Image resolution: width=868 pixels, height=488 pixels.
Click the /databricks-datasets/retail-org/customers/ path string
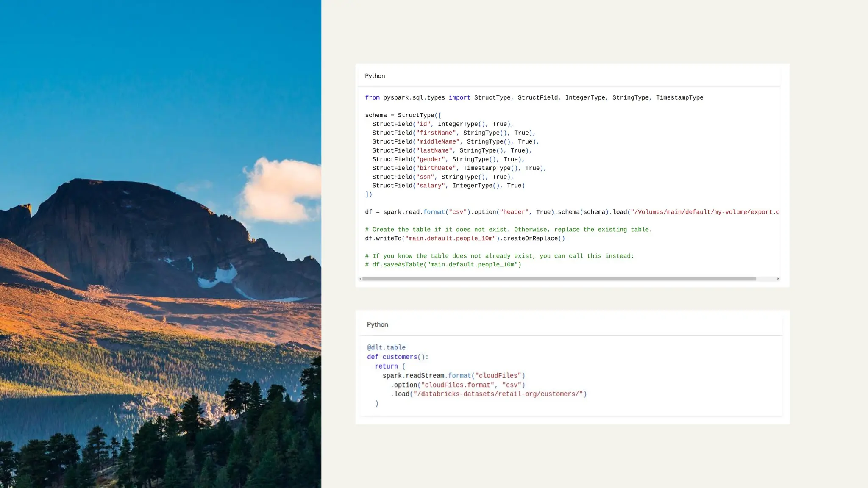498,394
